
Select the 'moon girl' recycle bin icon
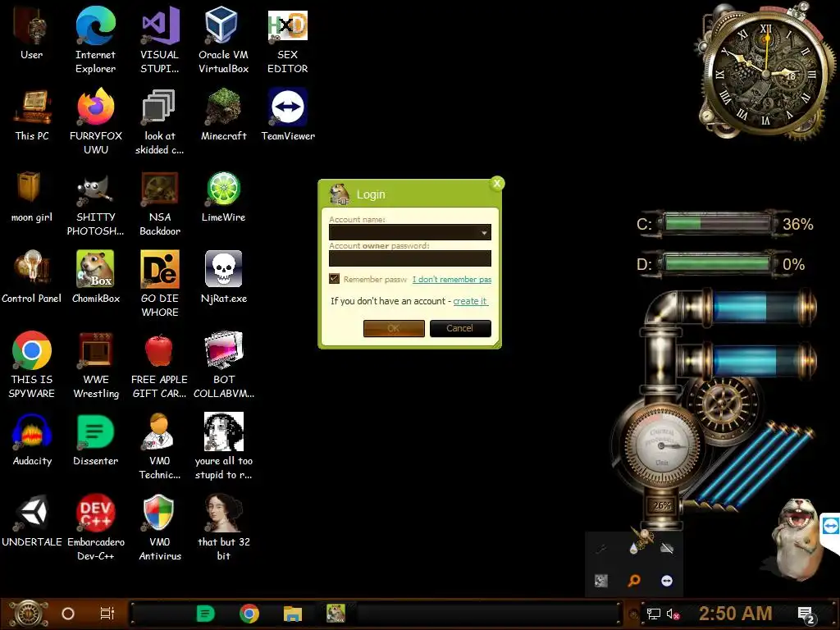point(32,197)
